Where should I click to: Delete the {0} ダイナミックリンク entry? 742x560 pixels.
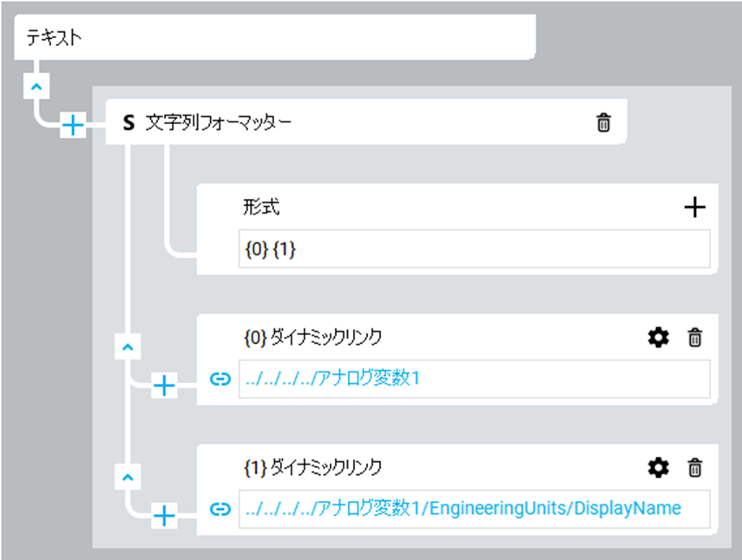(x=694, y=338)
